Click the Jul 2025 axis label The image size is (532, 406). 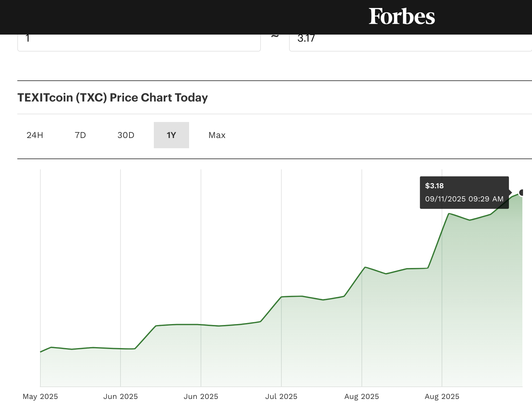(281, 396)
